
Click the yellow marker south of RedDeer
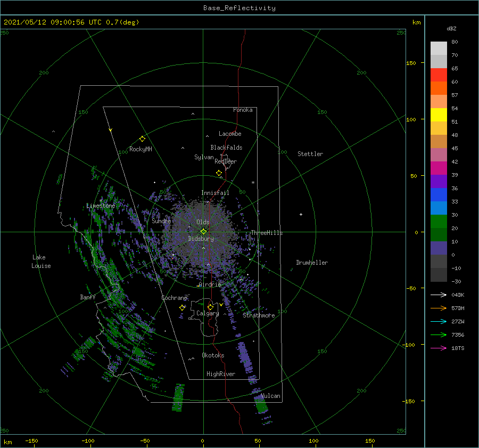[219, 173]
